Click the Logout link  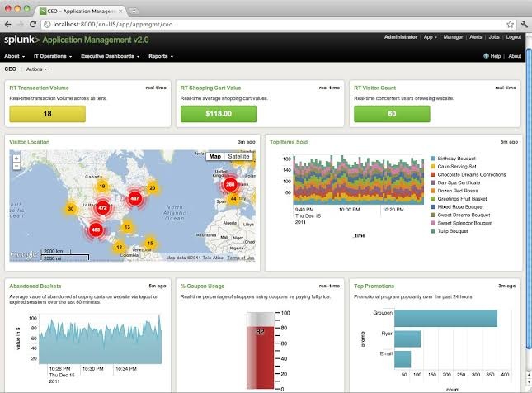coord(513,37)
